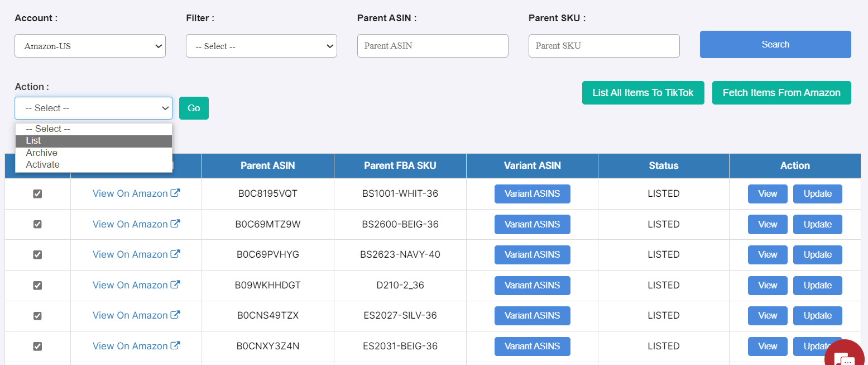The height and width of the screenshot is (365, 868).
Task: Expand the Filter dropdown
Action: 261,46
